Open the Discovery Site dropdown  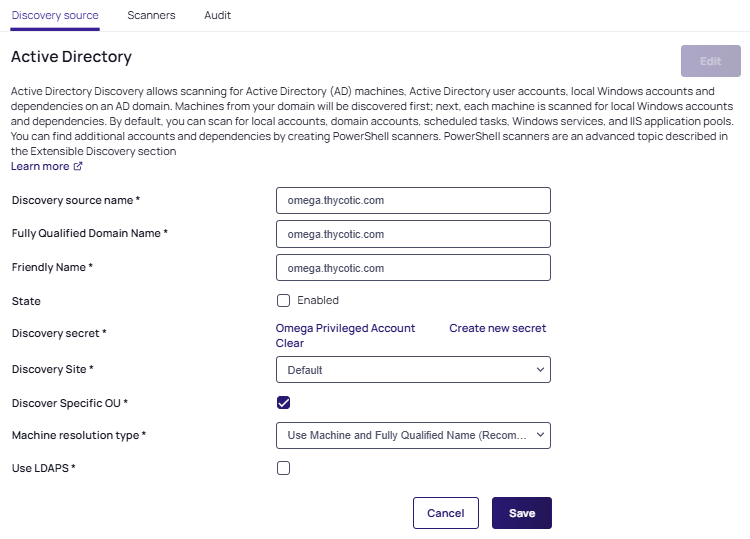(413, 370)
